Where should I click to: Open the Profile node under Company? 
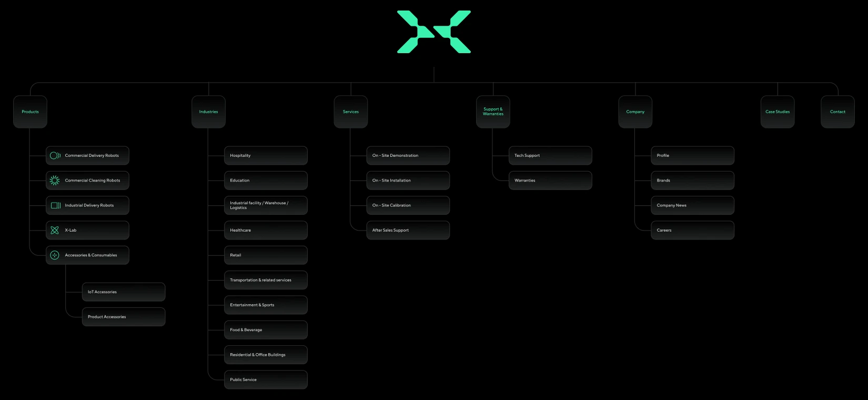click(692, 156)
